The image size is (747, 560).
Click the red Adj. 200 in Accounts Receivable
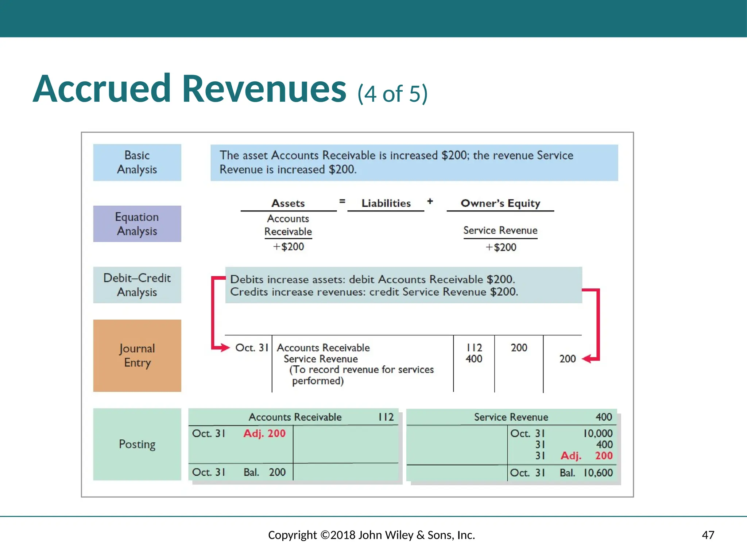coord(264,433)
